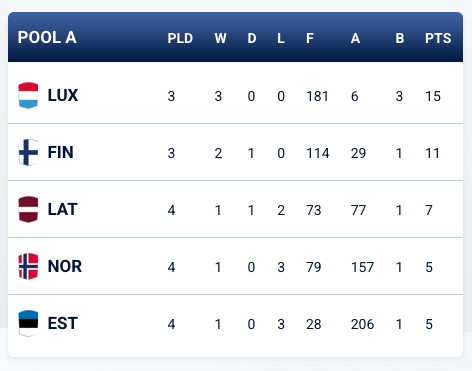Viewport: 472px width, 371px height.
Task: Open the LUX team link
Action: pos(63,96)
